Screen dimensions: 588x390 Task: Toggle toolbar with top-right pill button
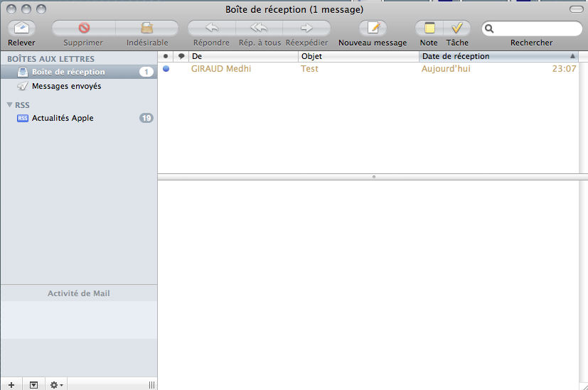pos(575,9)
